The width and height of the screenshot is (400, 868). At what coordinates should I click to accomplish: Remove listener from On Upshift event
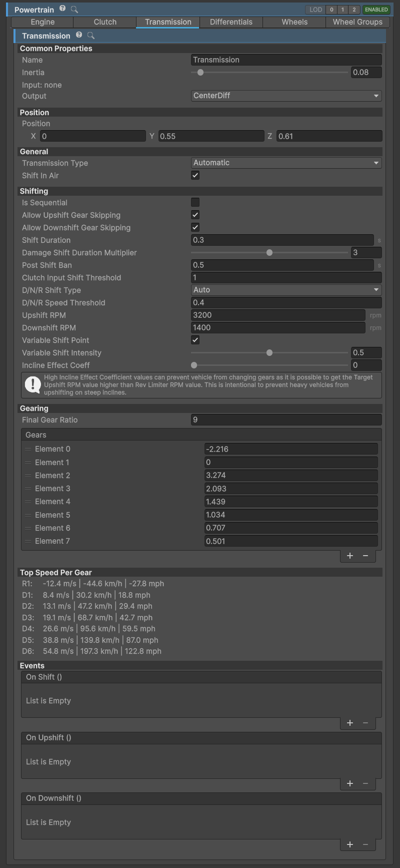pyautogui.click(x=365, y=783)
